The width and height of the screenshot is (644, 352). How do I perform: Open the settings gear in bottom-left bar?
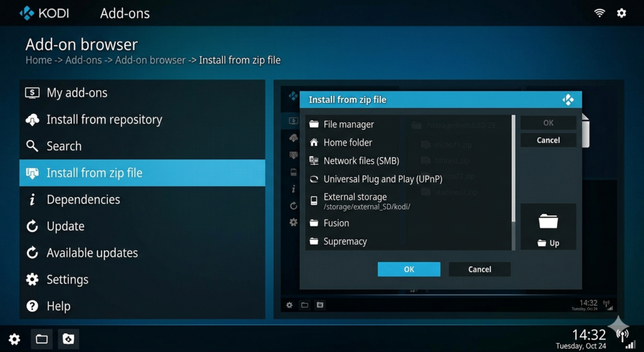[x=14, y=339]
